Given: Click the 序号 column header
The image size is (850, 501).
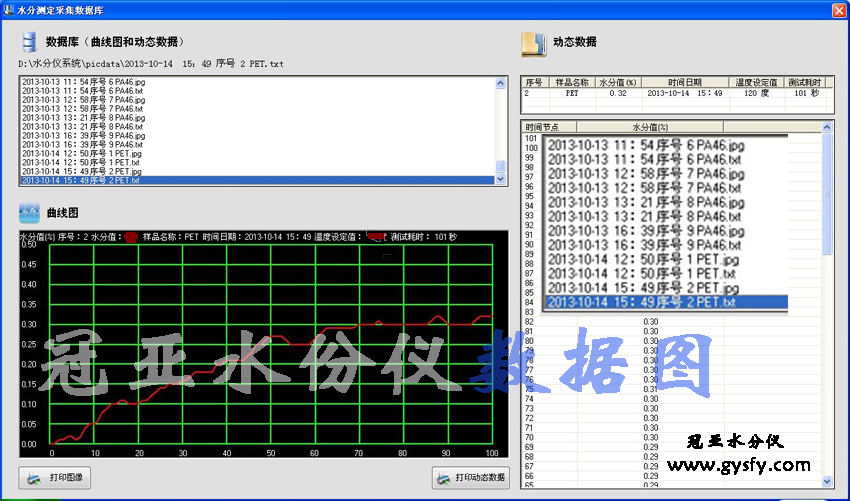Looking at the screenshot, I should tap(535, 82).
